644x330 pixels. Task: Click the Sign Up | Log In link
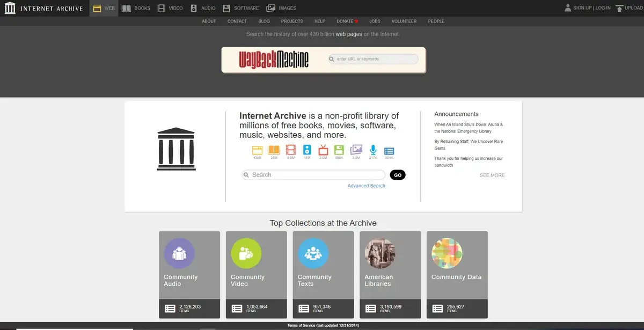pyautogui.click(x=592, y=8)
